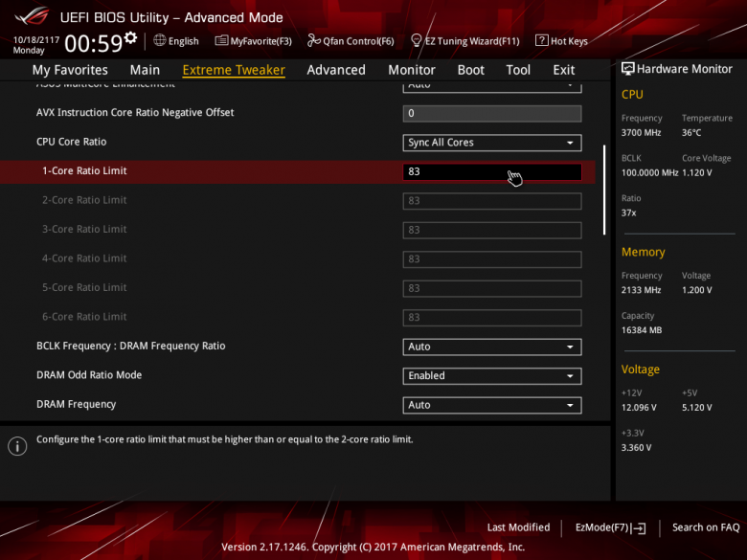Click the 2-Core Ratio Limit field
This screenshot has height=560, width=747.
[492, 200]
